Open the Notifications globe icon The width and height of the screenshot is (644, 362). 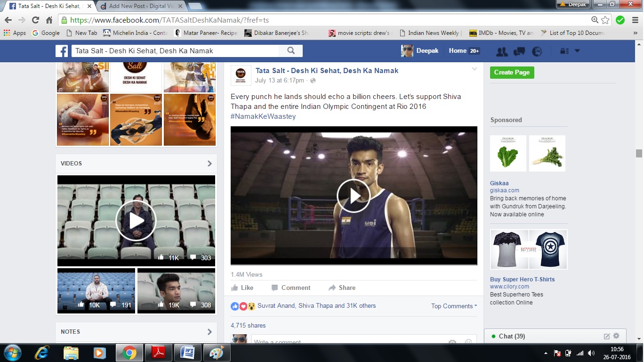click(537, 51)
